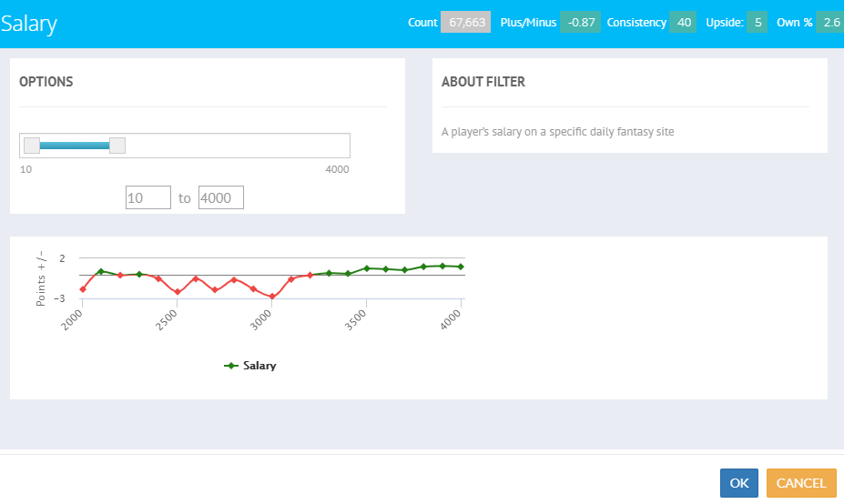The image size is (844, 504).
Task: Click the Consistency value 40
Action: pyautogui.click(x=683, y=22)
